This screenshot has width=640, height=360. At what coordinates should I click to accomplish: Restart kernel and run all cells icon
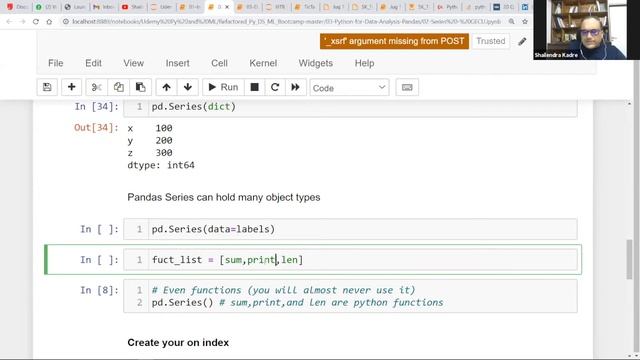(x=296, y=87)
